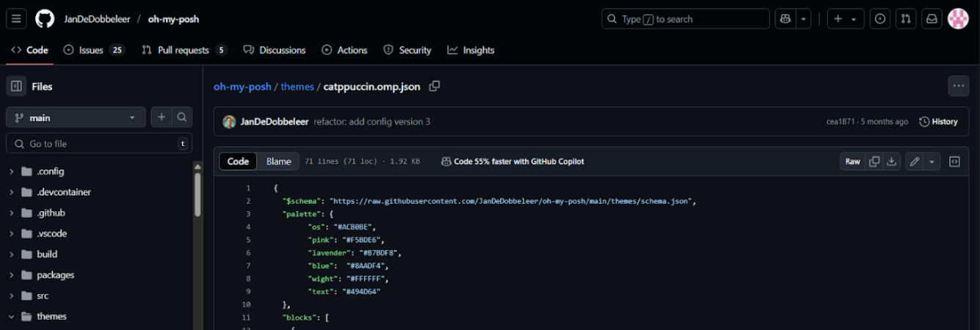Screen dimensions: 980x330
Task: Expand the .github folder
Action: [x=11, y=213]
